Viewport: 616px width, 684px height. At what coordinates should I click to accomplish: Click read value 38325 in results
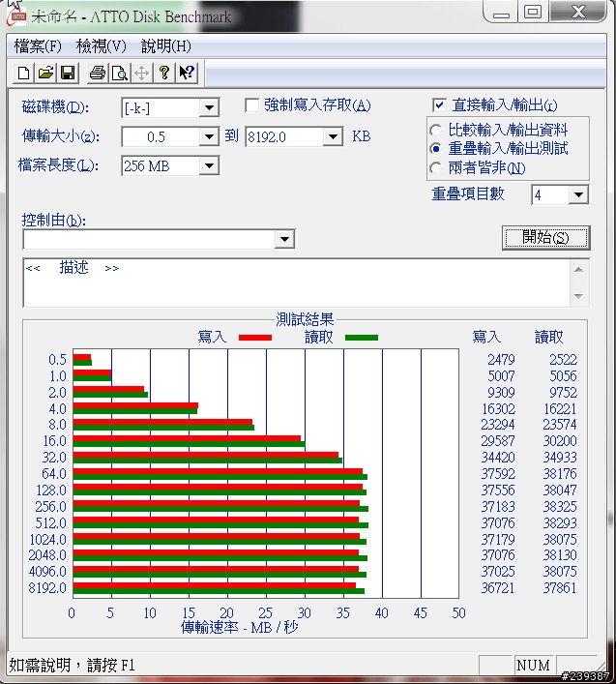pos(560,506)
